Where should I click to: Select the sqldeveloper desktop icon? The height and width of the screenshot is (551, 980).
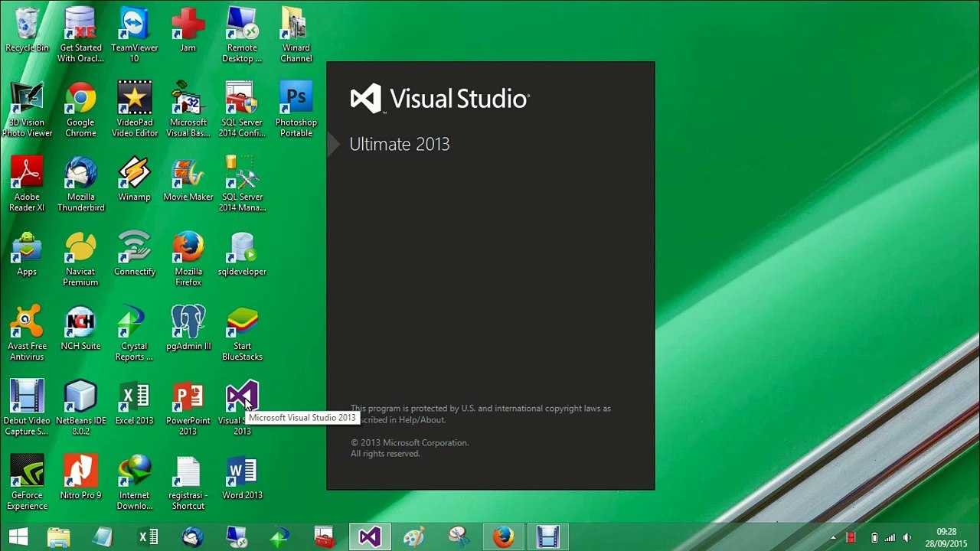pos(242,254)
